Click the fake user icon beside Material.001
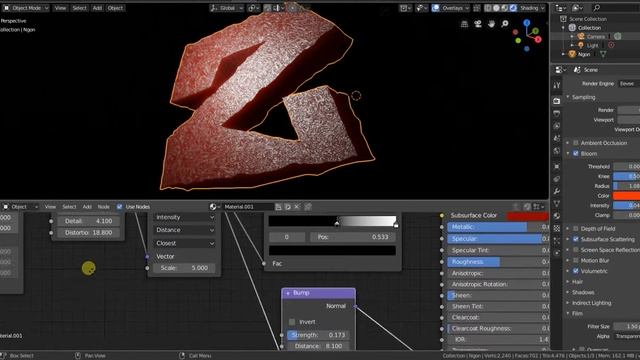Screen dimensions: 640x360 tap(278, 207)
